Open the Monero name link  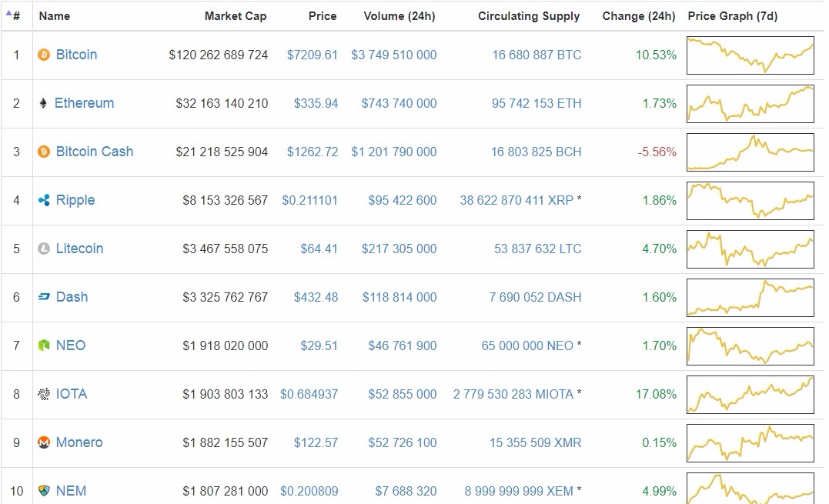pyautogui.click(x=79, y=442)
